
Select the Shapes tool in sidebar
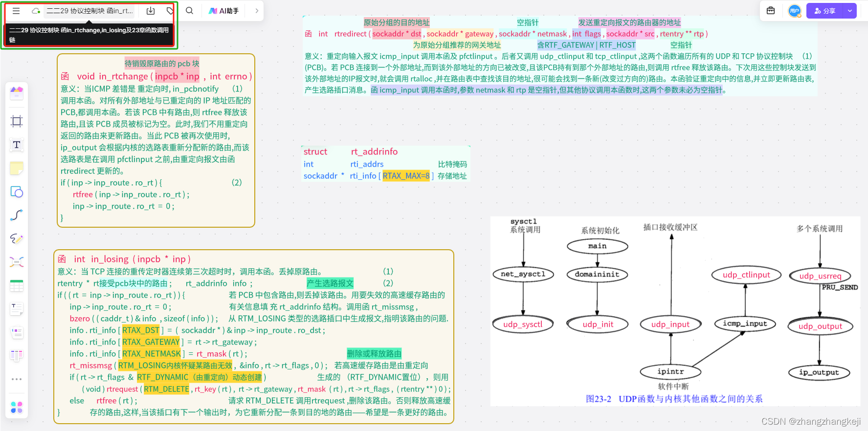tap(17, 192)
